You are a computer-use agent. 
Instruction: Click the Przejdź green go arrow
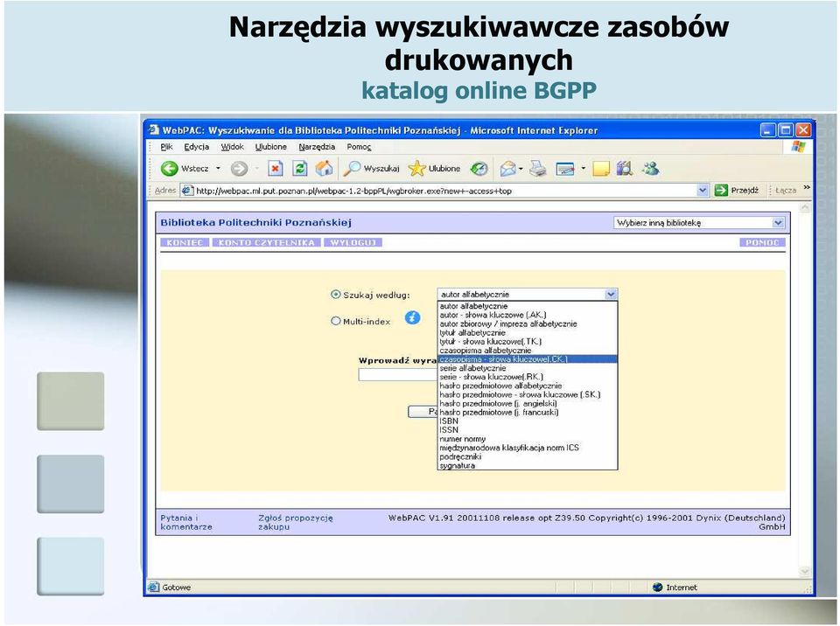[x=721, y=190]
